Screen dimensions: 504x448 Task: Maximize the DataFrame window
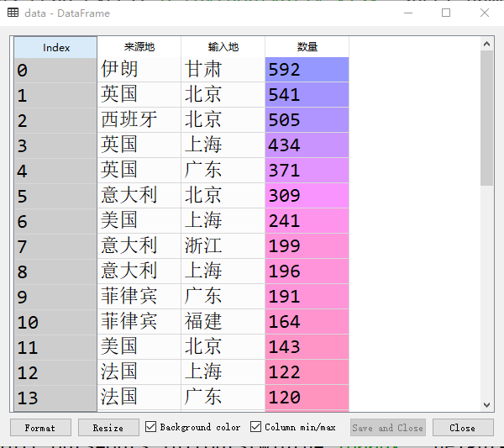[446, 13]
